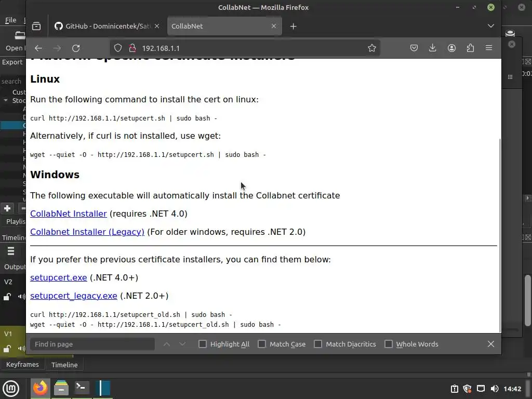Download setupcert.exe

[58, 277]
